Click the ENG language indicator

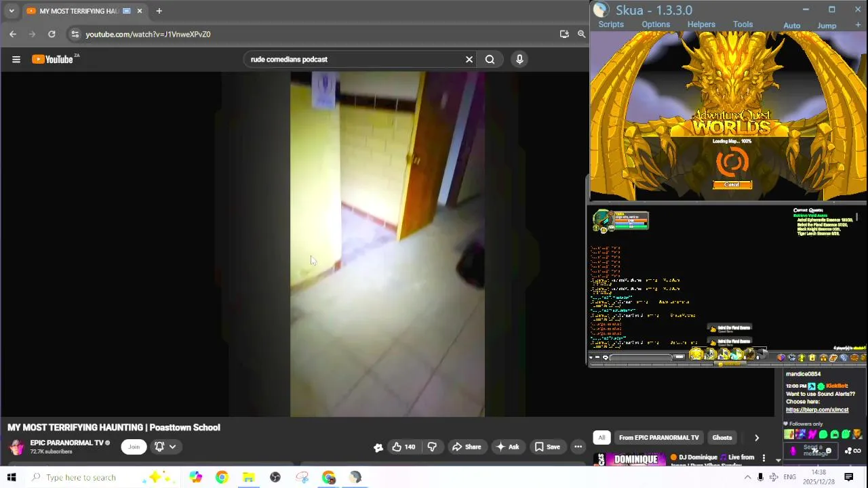[789, 477]
